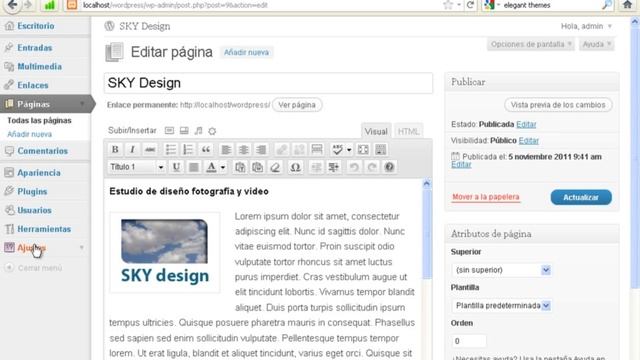
Task: Expand Opciones de pantalla panel
Action: pyautogui.click(x=531, y=44)
